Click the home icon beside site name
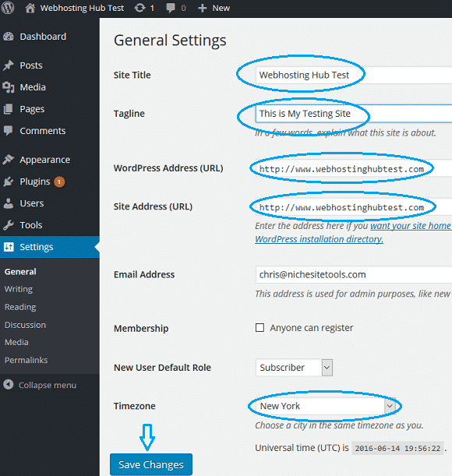The width and height of the screenshot is (452, 476). point(30,8)
